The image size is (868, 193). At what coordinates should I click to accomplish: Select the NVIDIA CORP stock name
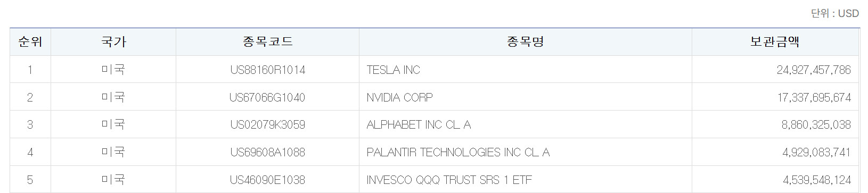click(399, 97)
